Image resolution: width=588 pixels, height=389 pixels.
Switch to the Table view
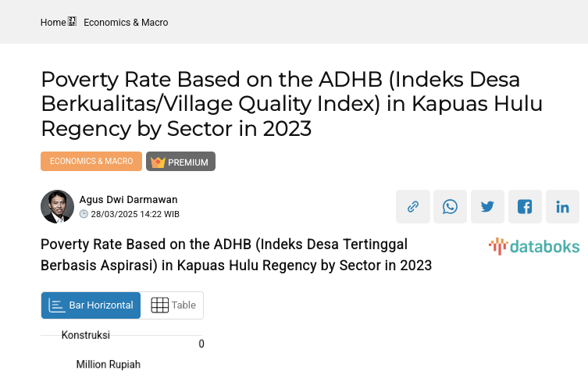click(173, 305)
